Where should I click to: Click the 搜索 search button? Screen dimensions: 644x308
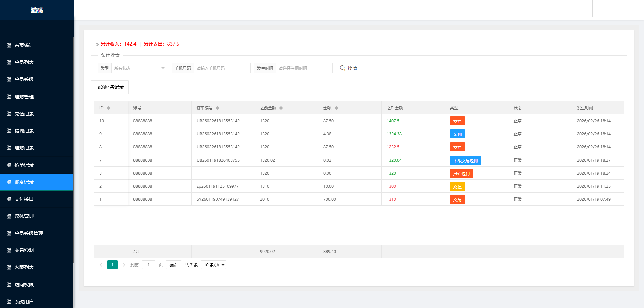point(348,68)
